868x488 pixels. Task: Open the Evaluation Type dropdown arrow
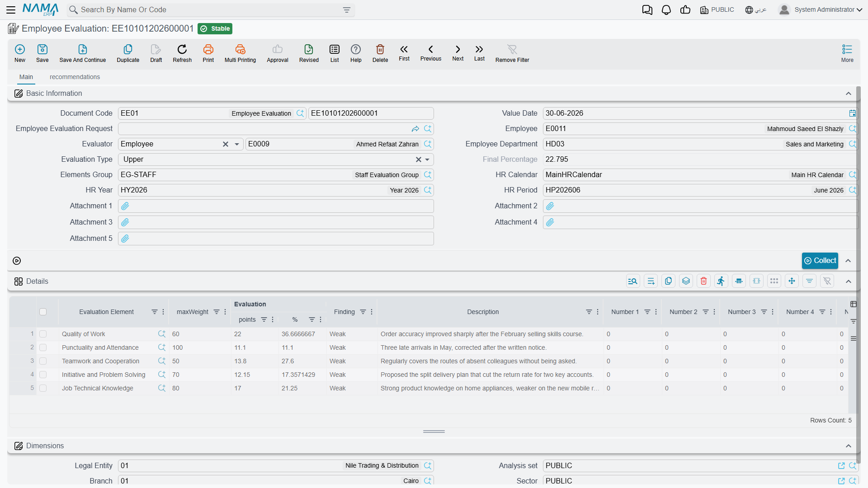[427, 160]
